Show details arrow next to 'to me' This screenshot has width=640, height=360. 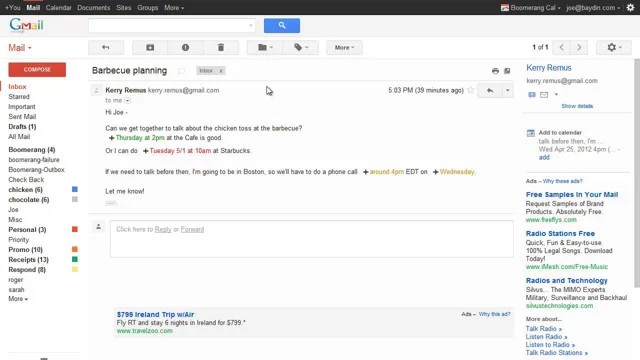coord(127,100)
